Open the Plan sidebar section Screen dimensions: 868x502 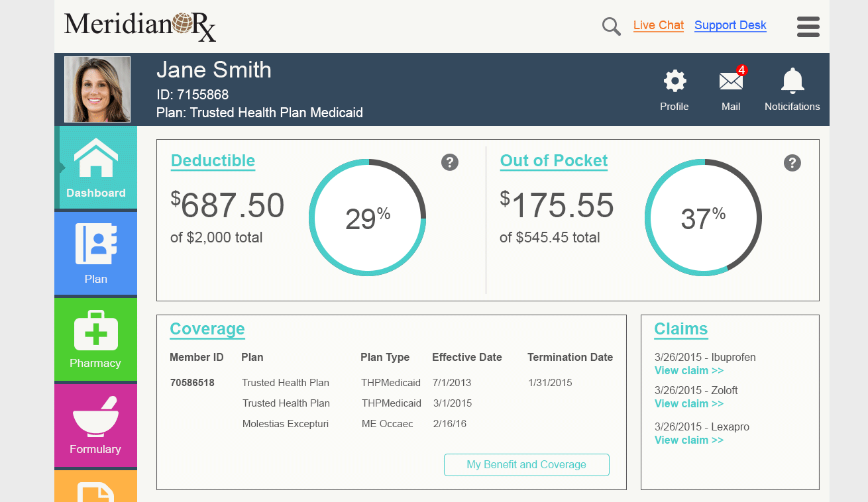[96, 254]
